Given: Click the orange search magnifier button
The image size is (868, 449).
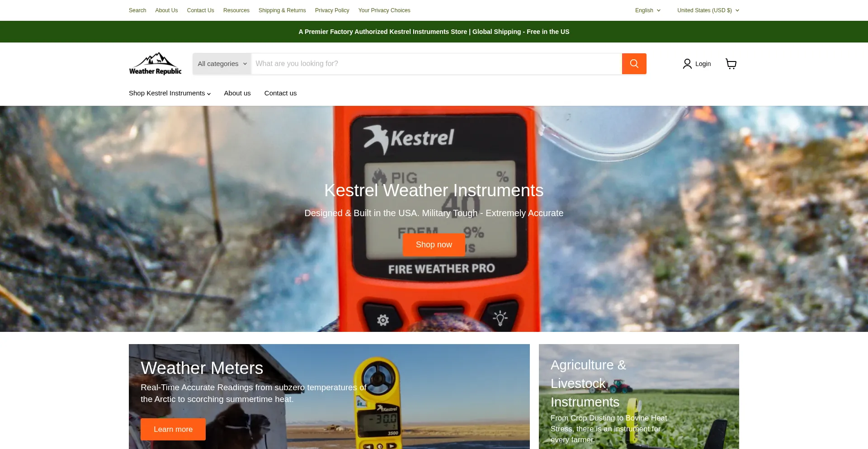Looking at the screenshot, I should pos(634,64).
